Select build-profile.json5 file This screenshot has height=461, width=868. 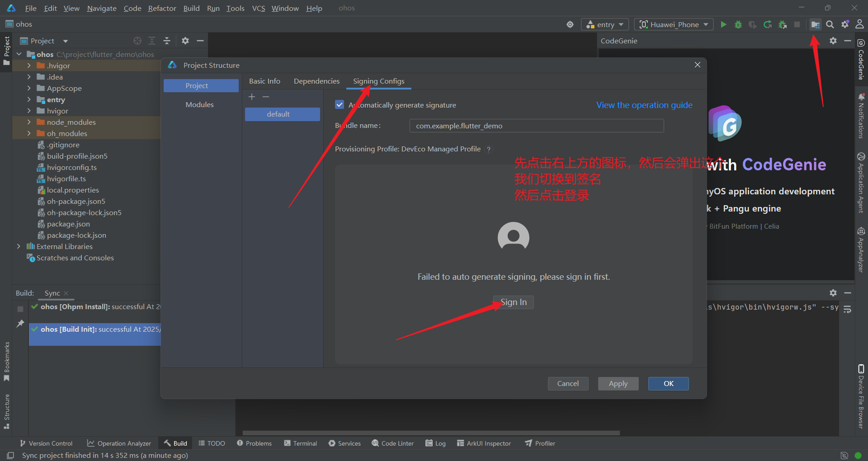tap(77, 156)
